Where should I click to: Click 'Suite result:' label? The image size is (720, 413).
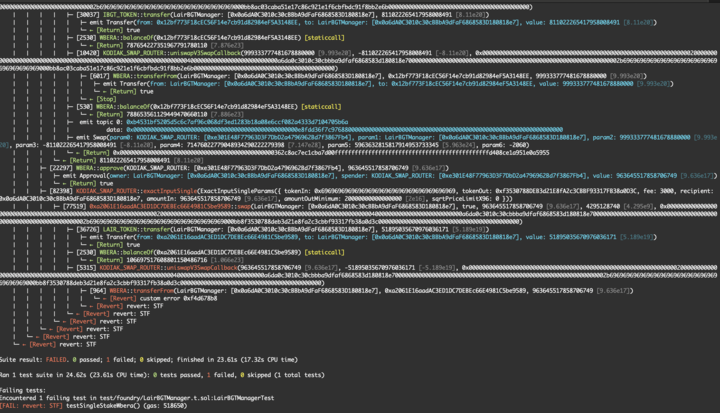(21, 360)
